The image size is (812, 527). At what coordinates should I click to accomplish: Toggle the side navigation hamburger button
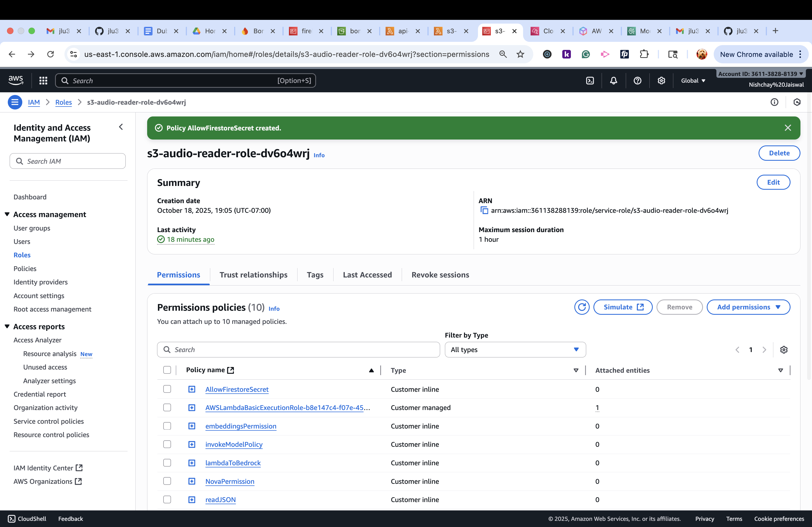(x=15, y=102)
